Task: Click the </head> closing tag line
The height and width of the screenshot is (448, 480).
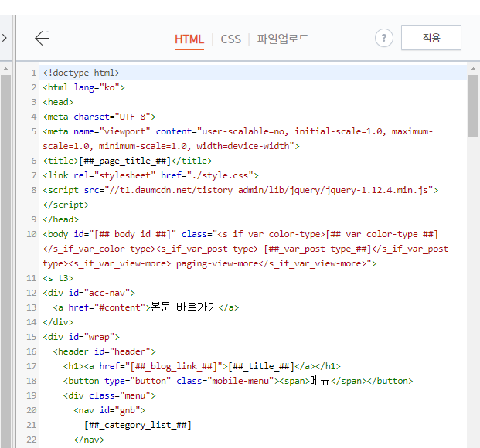Action: tap(60, 219)
